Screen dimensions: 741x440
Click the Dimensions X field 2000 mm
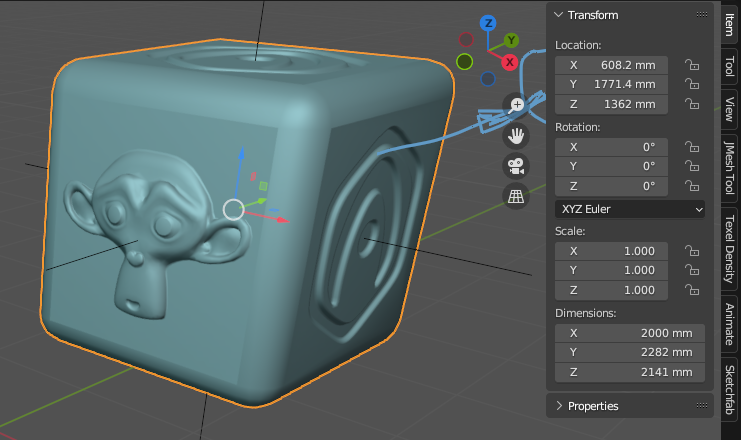click(629, 333)
